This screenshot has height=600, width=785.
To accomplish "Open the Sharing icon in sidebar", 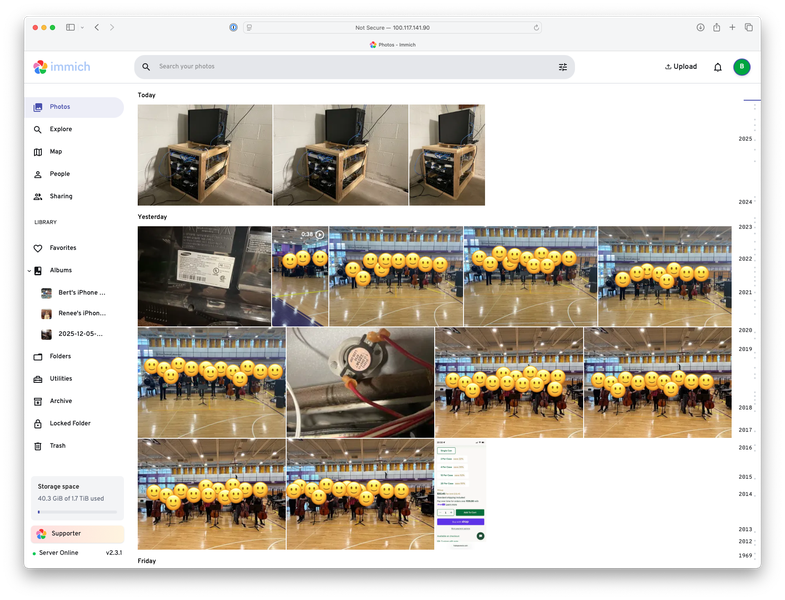I will tap(38, 196).
